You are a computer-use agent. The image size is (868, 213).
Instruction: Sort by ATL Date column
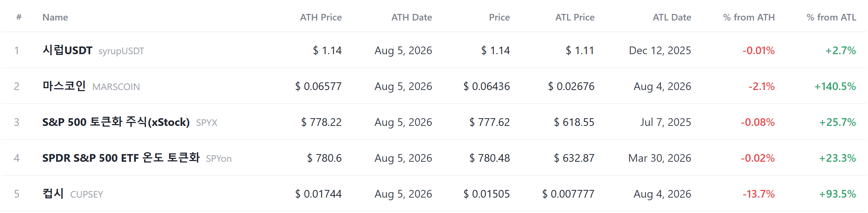(672, 17)
